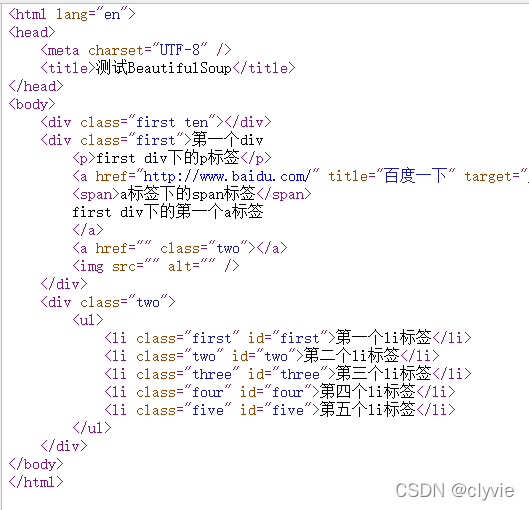
Task: Click the standalone closing /a tag line
Action: 88,230
